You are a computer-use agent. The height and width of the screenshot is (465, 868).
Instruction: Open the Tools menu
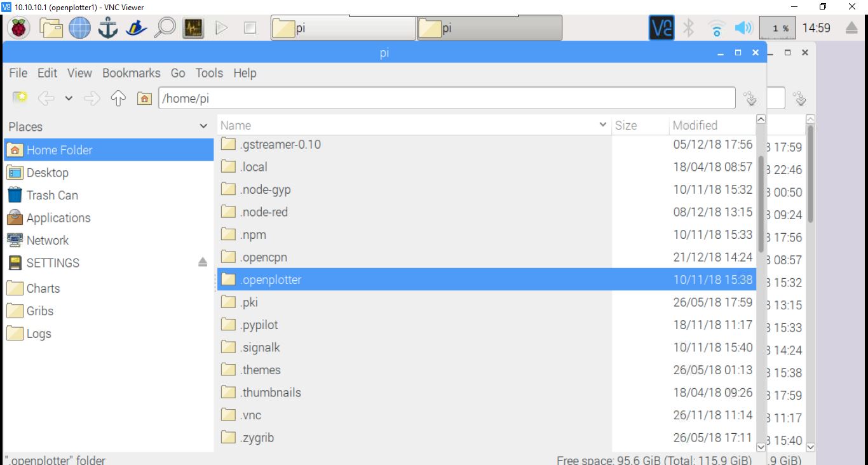point(209,73)
